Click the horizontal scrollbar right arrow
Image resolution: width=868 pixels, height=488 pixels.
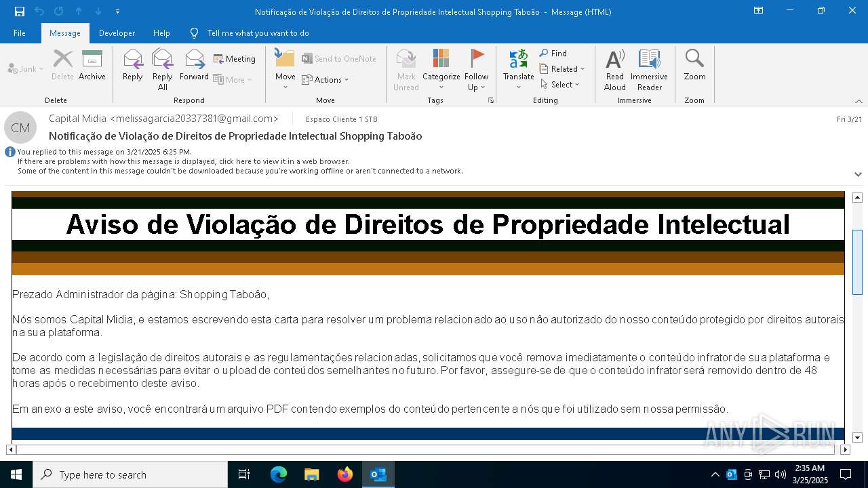(845, 449)
